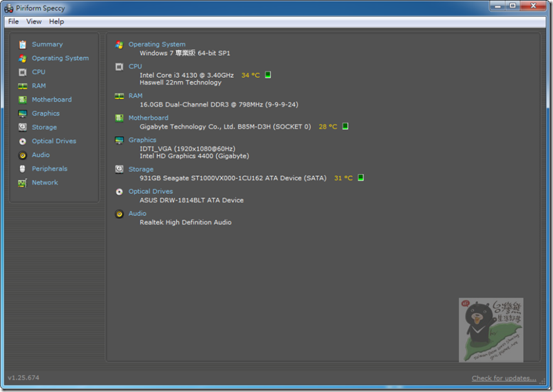
Task: Open the View menu
Action: point(34,21)
